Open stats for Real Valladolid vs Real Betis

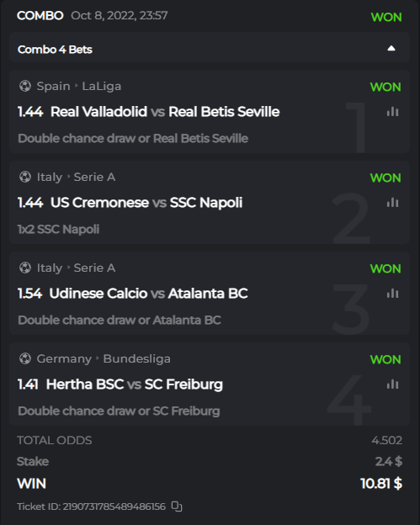(392, 112)
